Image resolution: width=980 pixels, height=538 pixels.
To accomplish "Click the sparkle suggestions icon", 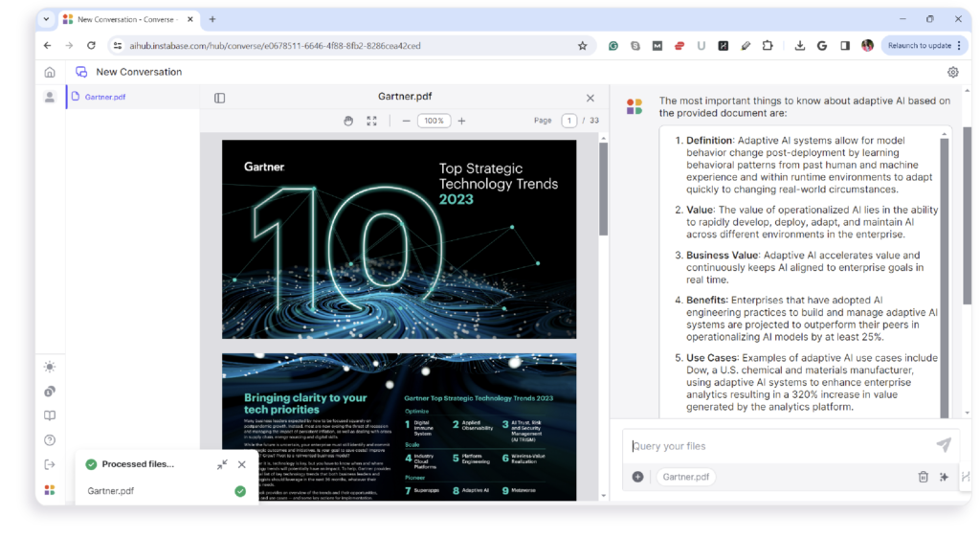I will [944, 477].
